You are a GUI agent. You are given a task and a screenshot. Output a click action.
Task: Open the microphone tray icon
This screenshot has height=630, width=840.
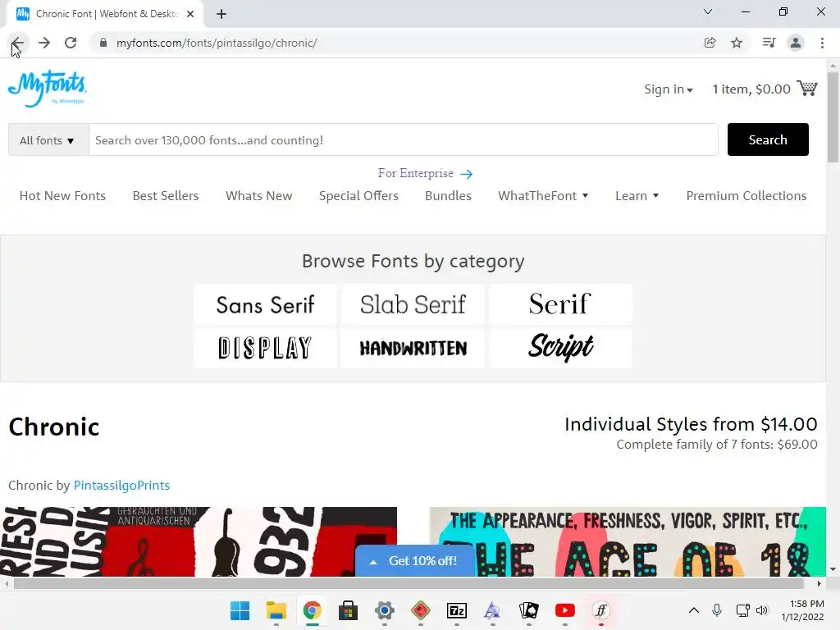717,610
